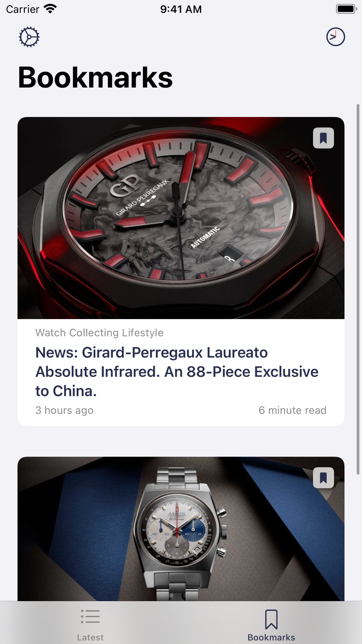
Task: Open the Zenith chronograph watch photo
Action: click(x=181, y=529)
